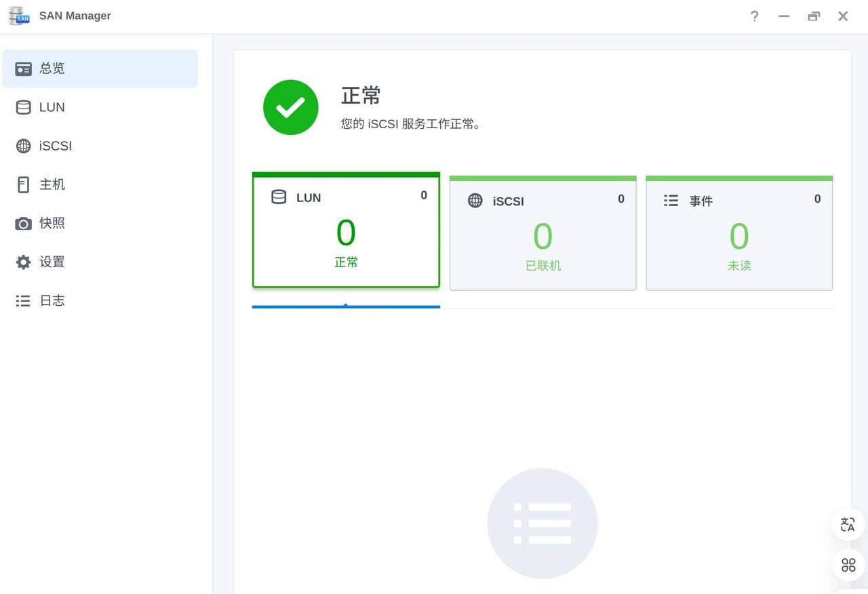Click the 设置 gear icon
This screenshot has width=868, height=594.
point(24,262)
